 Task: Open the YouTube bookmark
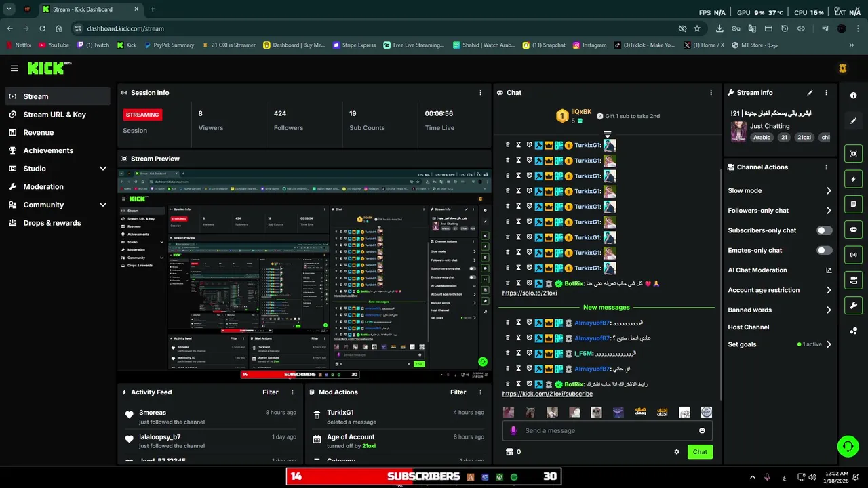54,45
